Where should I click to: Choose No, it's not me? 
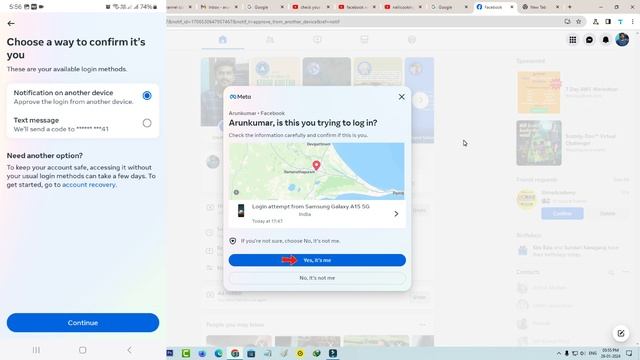point(317,278)
